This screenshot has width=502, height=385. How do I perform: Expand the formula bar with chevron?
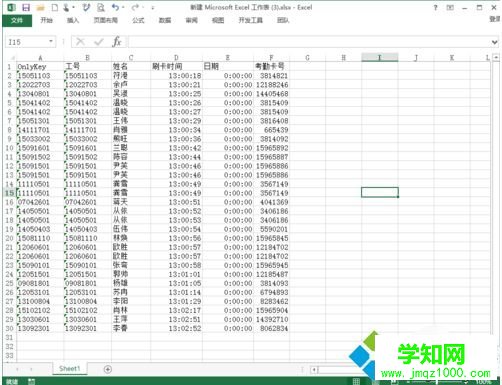[x=494, y=42]
